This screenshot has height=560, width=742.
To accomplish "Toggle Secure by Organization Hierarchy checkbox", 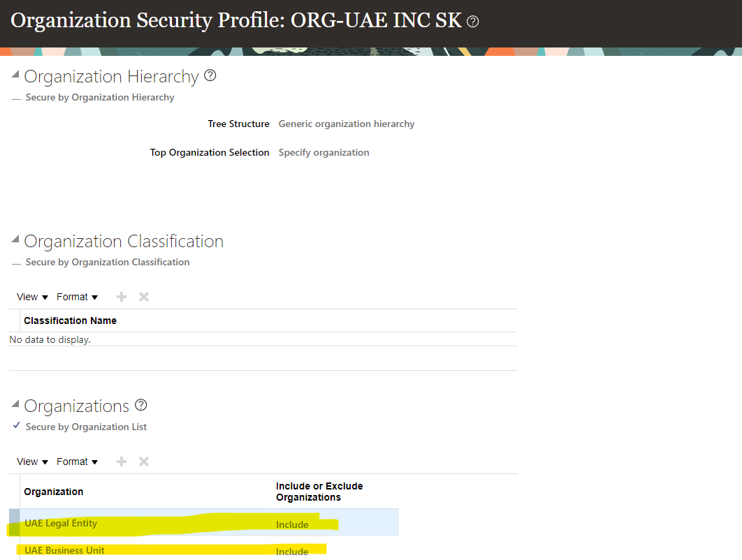I will click(17, 98).
